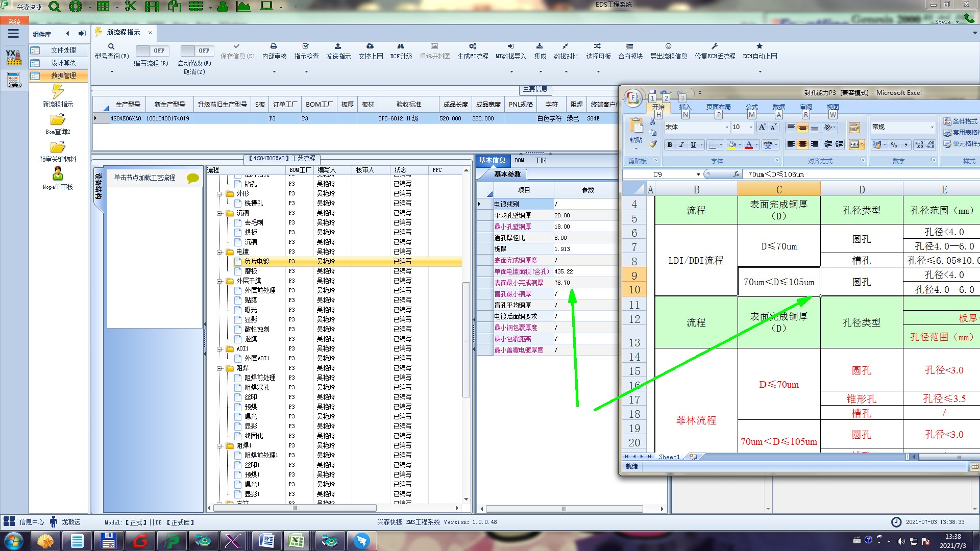Click Excel decrease indent icon
This screenshot has height=551, width=980.
828,145
